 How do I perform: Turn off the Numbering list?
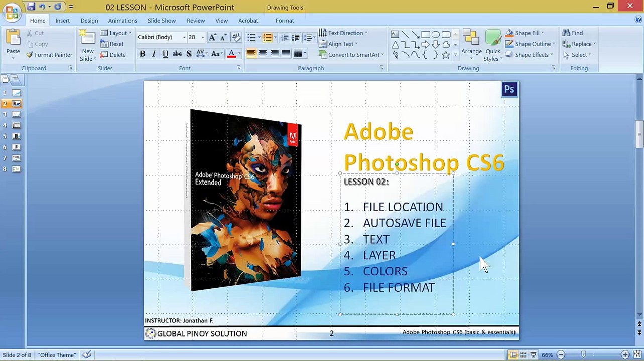click(267, 37)
